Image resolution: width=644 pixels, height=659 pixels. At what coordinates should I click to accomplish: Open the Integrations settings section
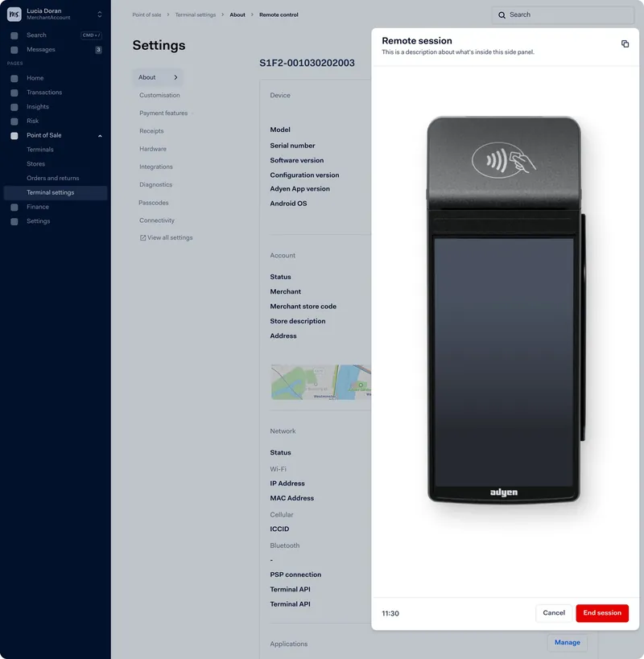pyautogui.click(x=156, y=167)
